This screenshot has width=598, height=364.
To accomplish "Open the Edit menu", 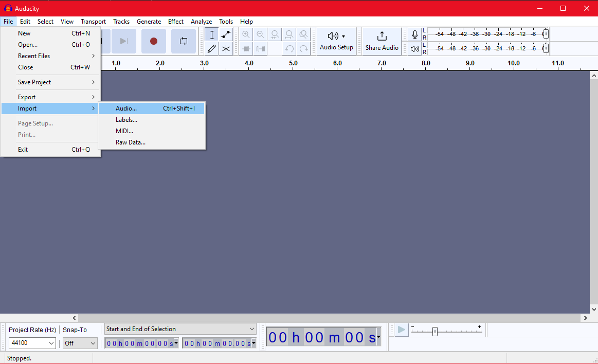I will (25, 22).
